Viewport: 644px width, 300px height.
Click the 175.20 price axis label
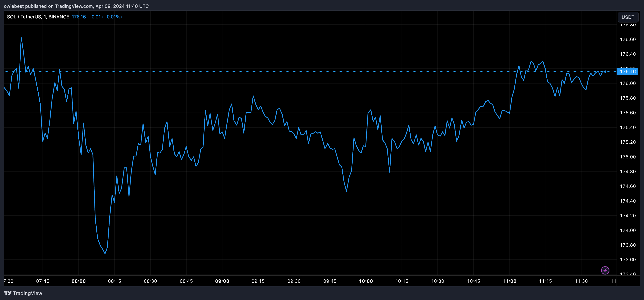click(628, 142)
